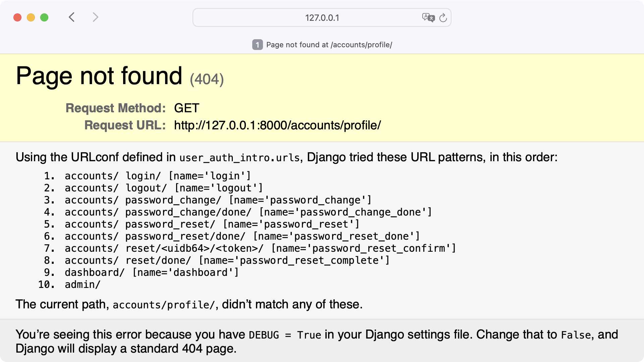Select the GET request method text
The width and height of the screenshot is (644, 362).
(x=187, y=108)
